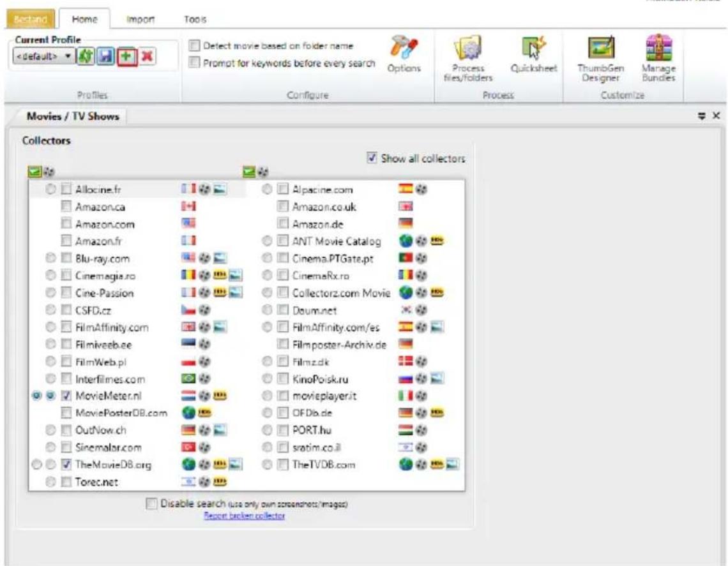Open Manage Bundles
The image size is (728, 566).
pos(658,59)
